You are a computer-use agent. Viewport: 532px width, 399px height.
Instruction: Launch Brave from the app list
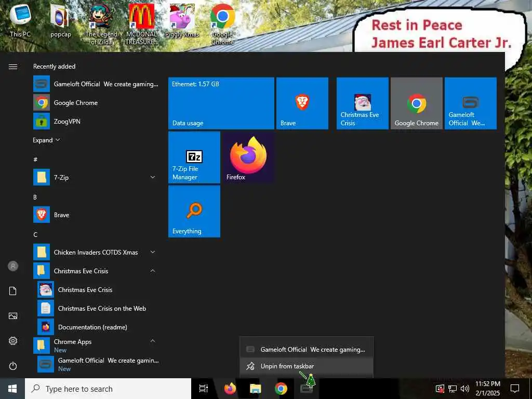pyautogui.click(x=96, y=215)
